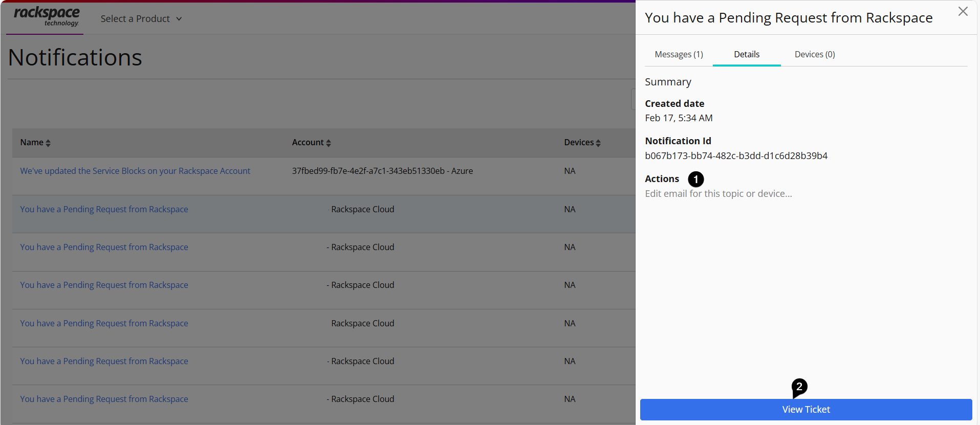
Task: Open the second row's Pending Request notification link
Action: [104, 209]
